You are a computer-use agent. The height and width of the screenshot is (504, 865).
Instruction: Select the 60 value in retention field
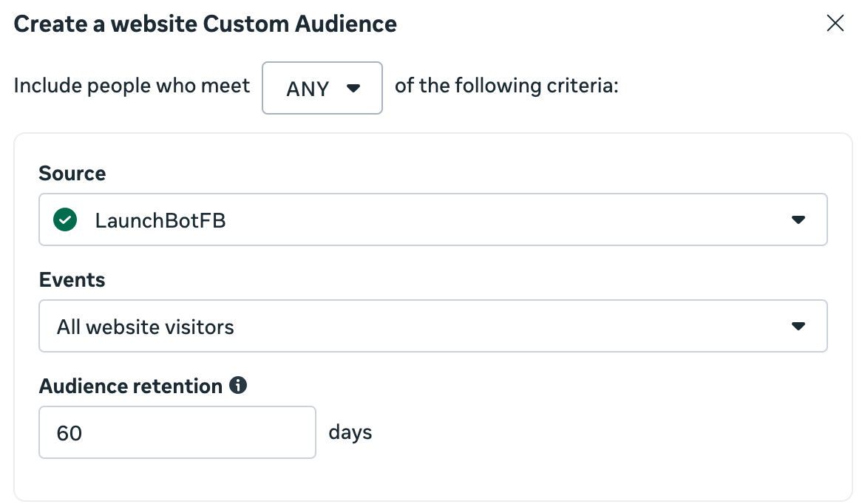coord(69,433)
